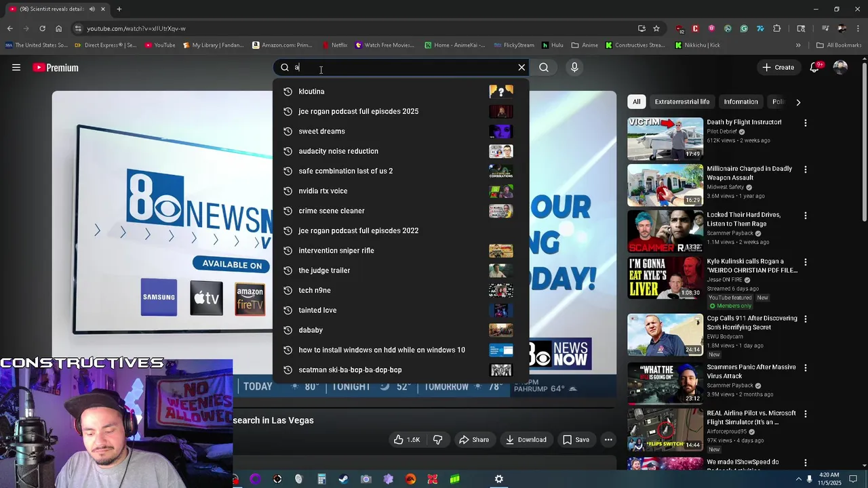Open 'Death by Flight Instructor!' video thumbnail
This screenshot has width=868, height=488.
tap(665, 139)
